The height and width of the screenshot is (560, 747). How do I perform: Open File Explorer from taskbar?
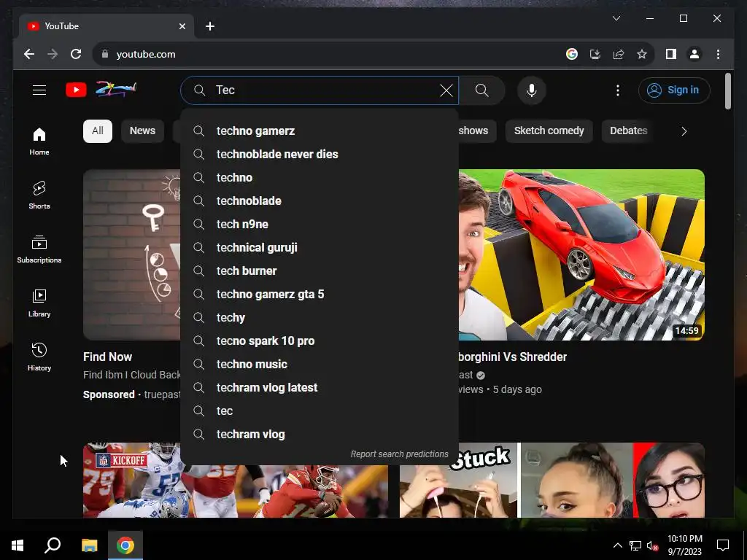click(89, 545)
